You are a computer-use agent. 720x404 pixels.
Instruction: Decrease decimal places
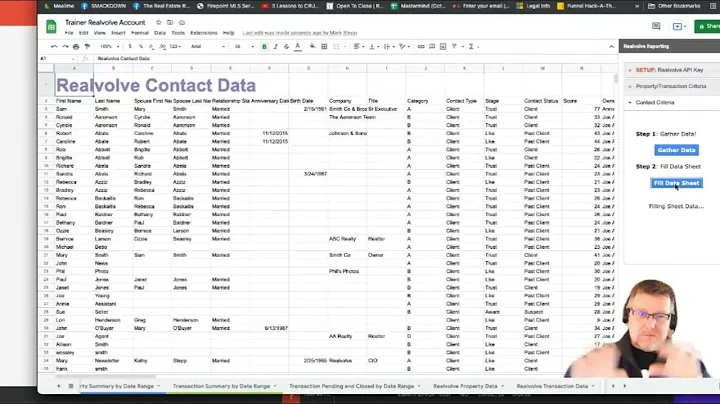tap(152, 46)
